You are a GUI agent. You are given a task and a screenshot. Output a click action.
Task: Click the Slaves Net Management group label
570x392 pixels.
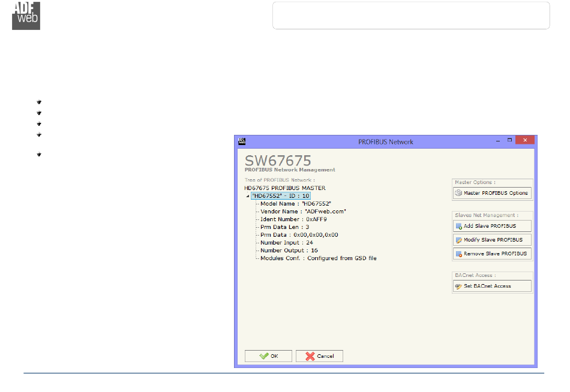point(487,215)
